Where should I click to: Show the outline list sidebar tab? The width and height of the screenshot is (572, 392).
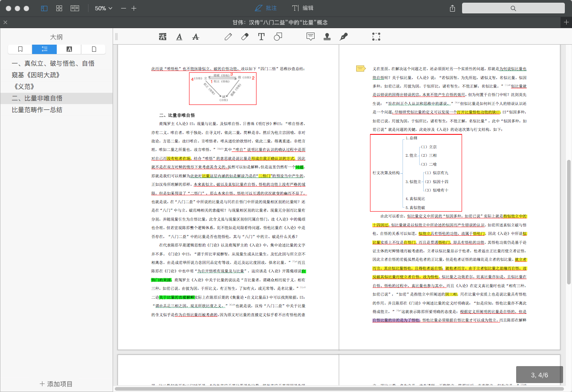(44, 49)
